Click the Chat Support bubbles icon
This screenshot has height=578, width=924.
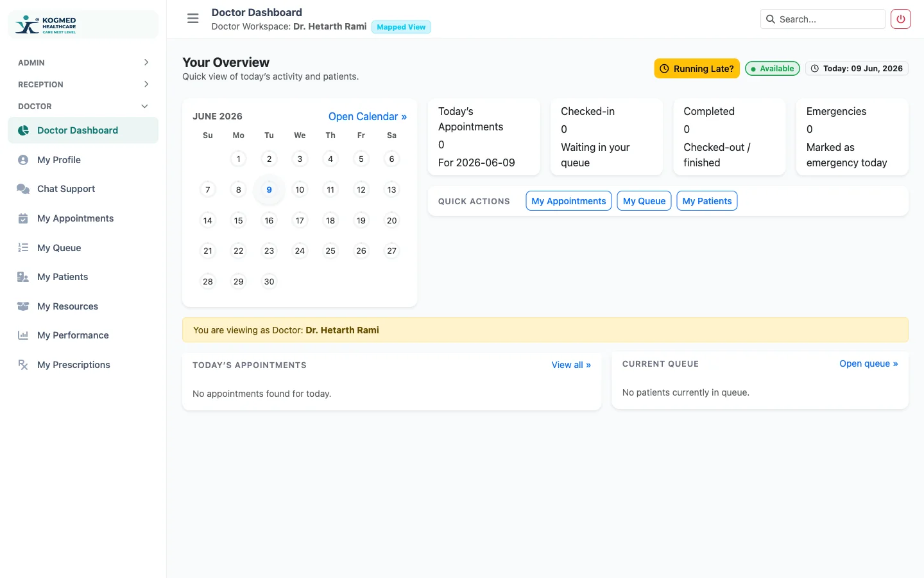pyautogui.click(x=23, y=189)
